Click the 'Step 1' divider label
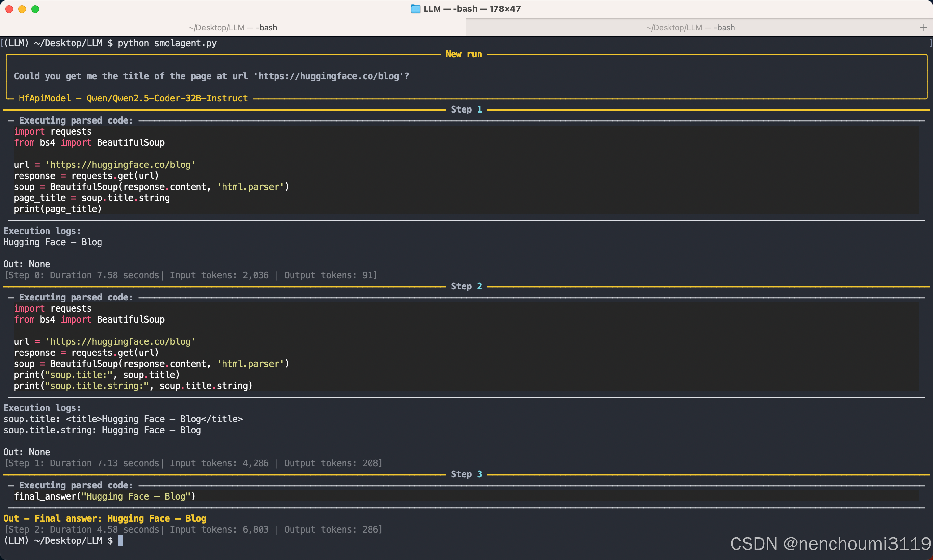The width and height of the screenshot is (933, 560). point(466,110)
